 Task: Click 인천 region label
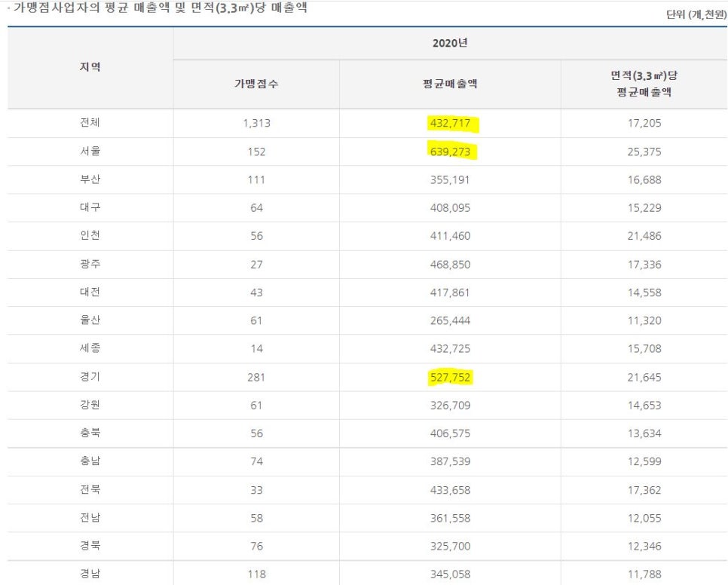click(x=90, y=235)
